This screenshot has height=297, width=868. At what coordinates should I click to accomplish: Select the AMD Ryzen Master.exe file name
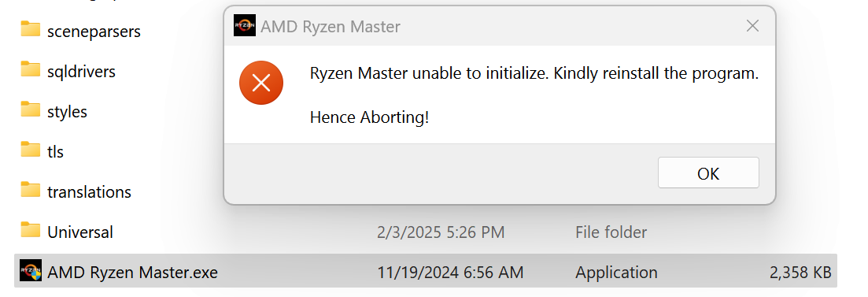click(133, 272)
